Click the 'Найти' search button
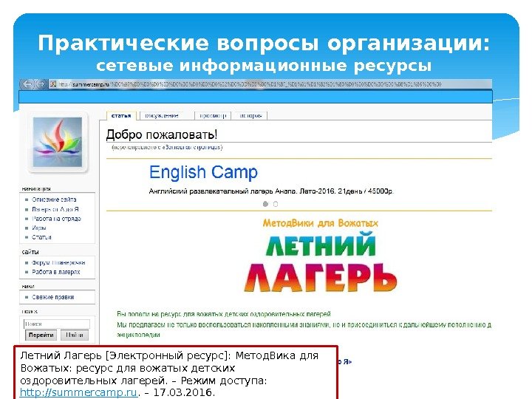This screenshot has width=532, height=399. (75, 335)
